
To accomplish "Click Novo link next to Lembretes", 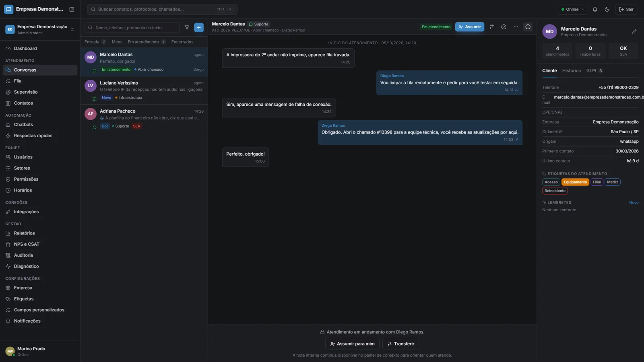I will pyautogui.click(x=634, y=203).
